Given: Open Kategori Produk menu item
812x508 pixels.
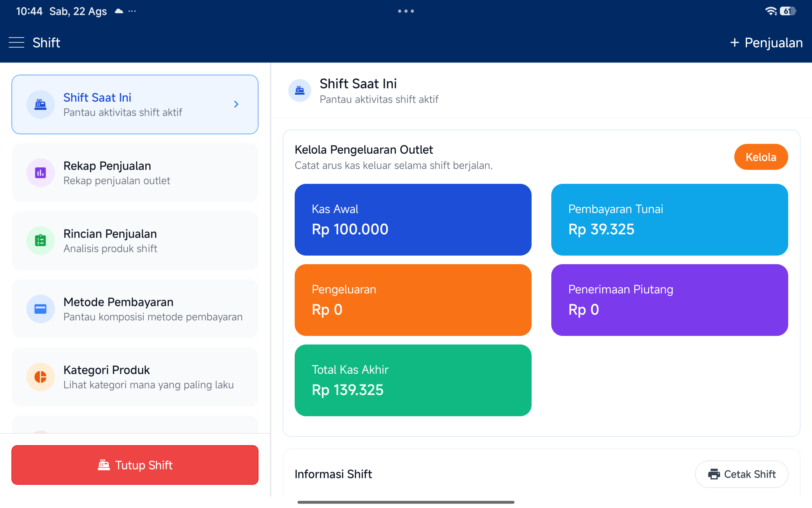Looking at the screenshot, I should (135, 377).
